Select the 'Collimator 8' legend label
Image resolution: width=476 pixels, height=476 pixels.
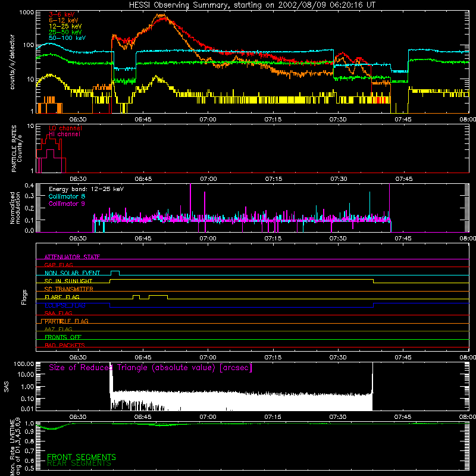point(67,196)
